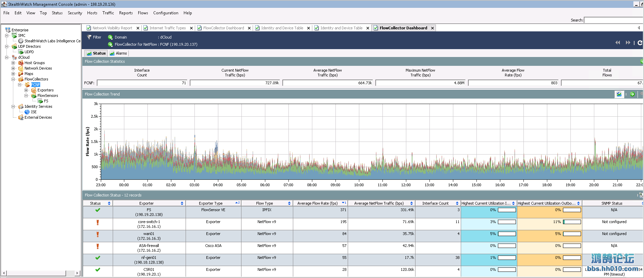Sort by the Status column header
The width and height of the screenshot is (644, 278).
click(98, 203)
